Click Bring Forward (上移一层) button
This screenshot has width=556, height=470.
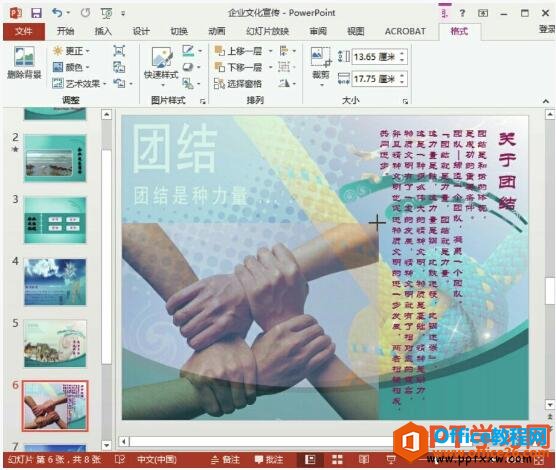(x=238, y=51)
